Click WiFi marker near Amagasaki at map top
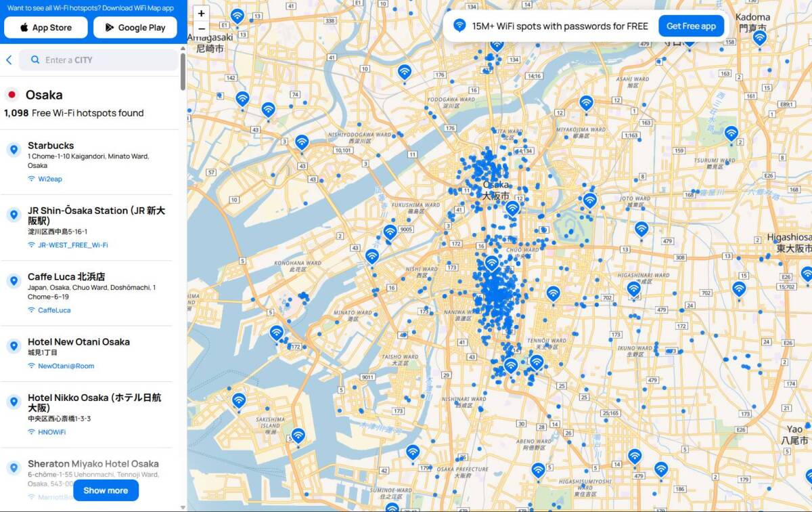The height and width of the screenshot is (512, 812). click(237, 16)
